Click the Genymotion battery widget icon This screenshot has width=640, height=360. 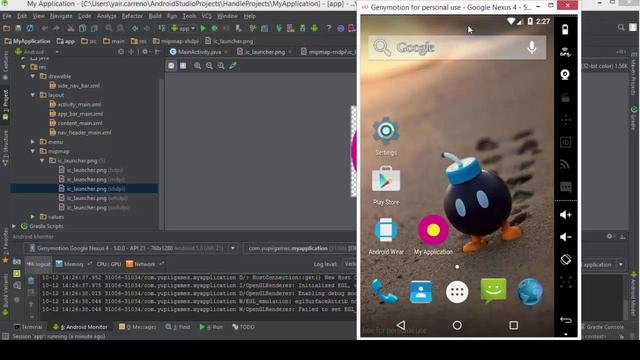point(565,29)
